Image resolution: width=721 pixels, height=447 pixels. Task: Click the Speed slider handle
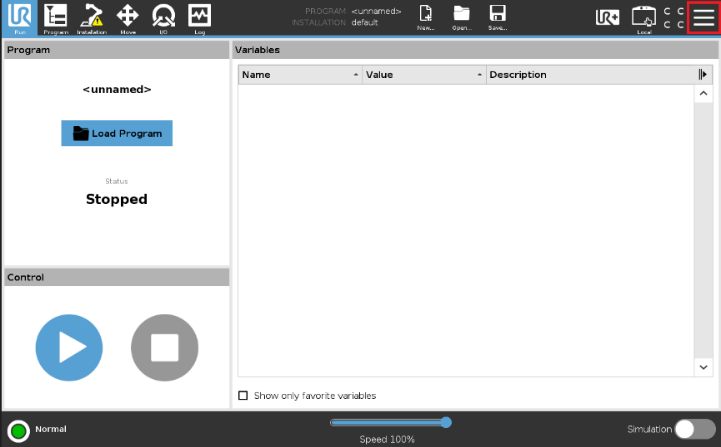click(446, 422)
